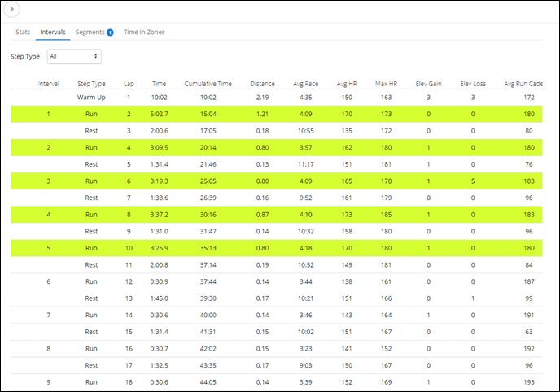Image resolution: width=560 pixels, height=392 pixels.
Task: Click the lap 16 time 0:30.7
Action: point(159,349)
